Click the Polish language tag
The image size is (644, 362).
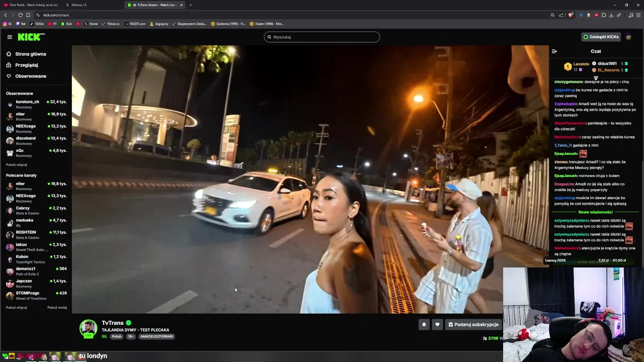pyautogui.click(x=117, y=336)
